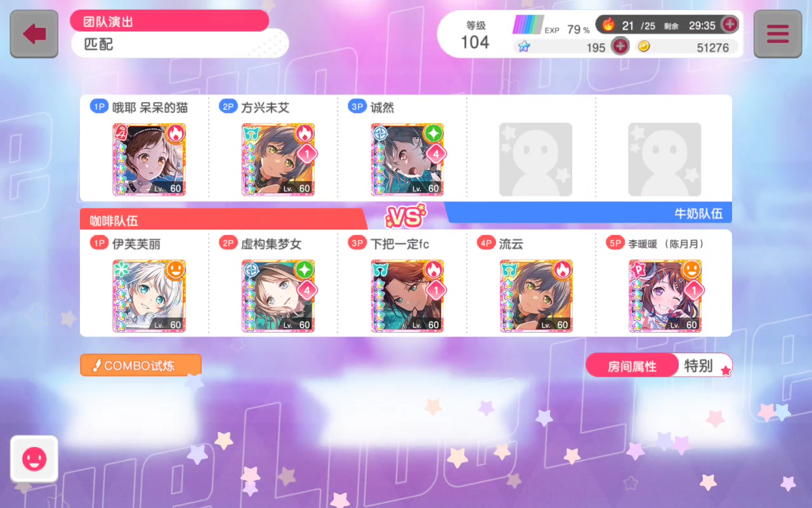
Task: Add stars with the plus icon
Action: 620,46
